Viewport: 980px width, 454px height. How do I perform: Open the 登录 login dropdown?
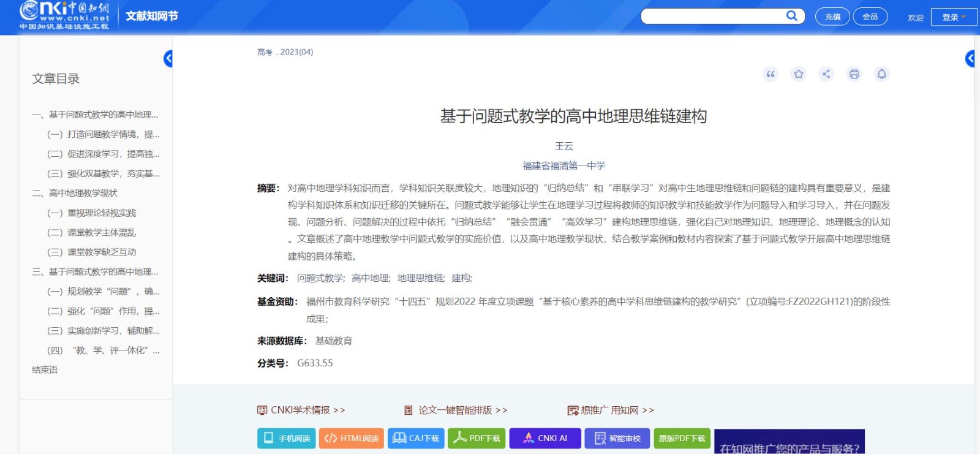tap(954, 17)
